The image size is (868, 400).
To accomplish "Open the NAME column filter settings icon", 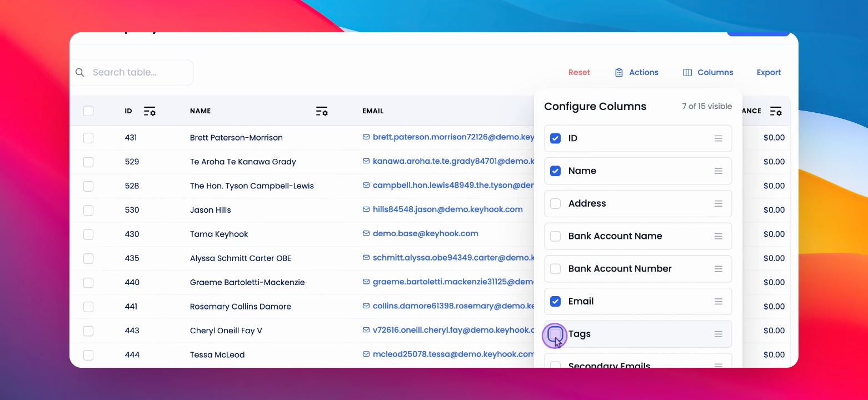I will (322, 111).
